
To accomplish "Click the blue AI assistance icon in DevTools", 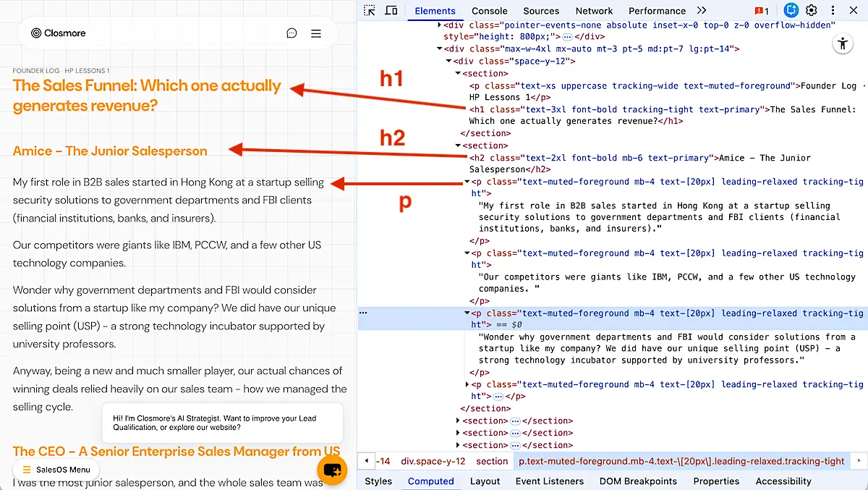I will pyautogui.click(x=791, y=11).
